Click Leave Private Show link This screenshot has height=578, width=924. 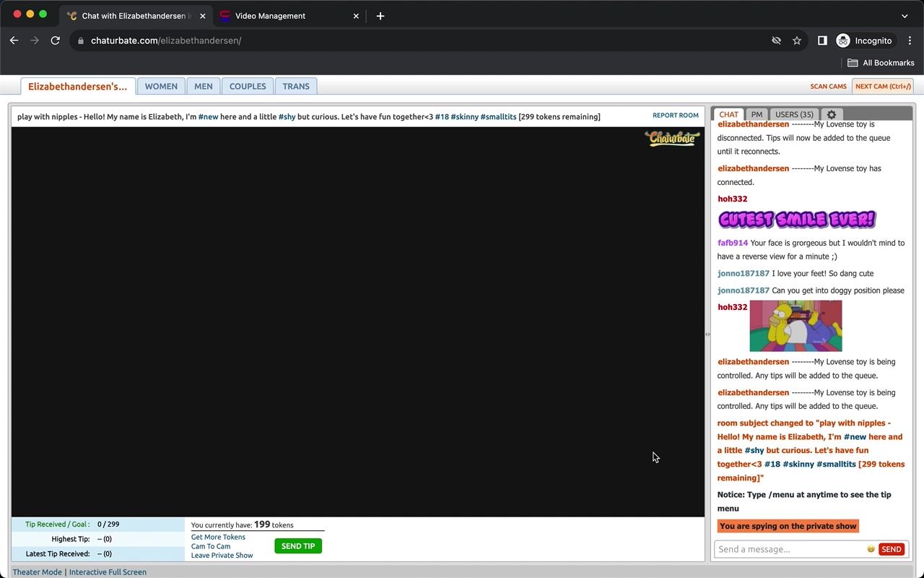tap(222, 556)
